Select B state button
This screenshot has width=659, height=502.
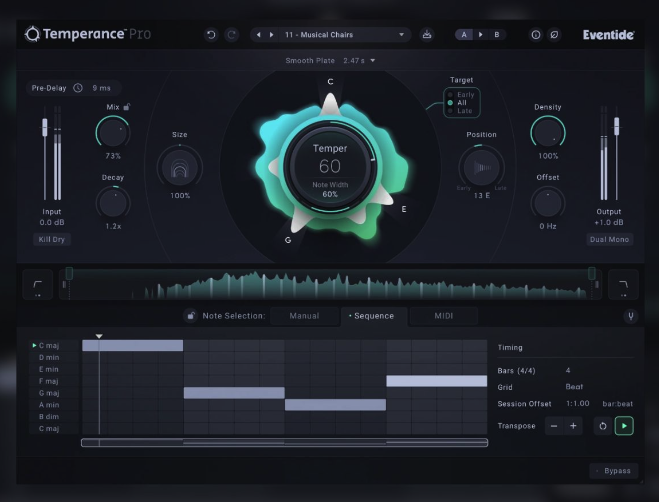[x=497, y=35]
